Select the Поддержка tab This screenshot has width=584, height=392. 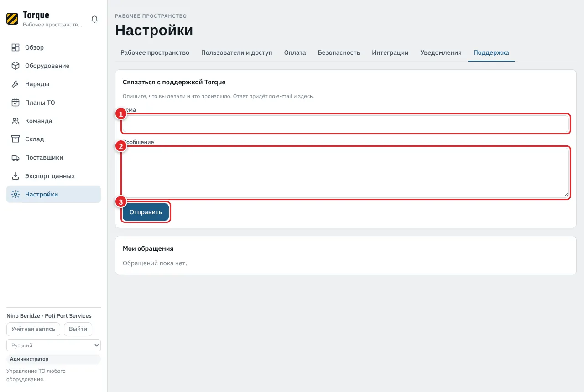[491, 52]
